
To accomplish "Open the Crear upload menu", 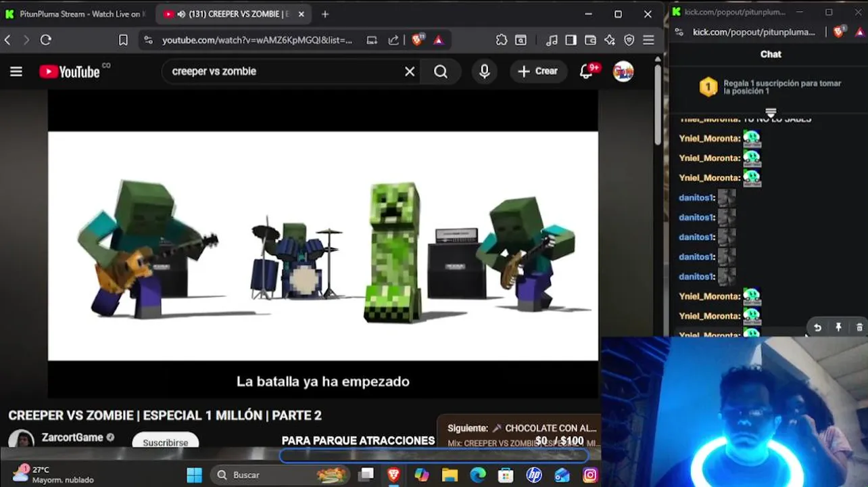I will 538,71.
